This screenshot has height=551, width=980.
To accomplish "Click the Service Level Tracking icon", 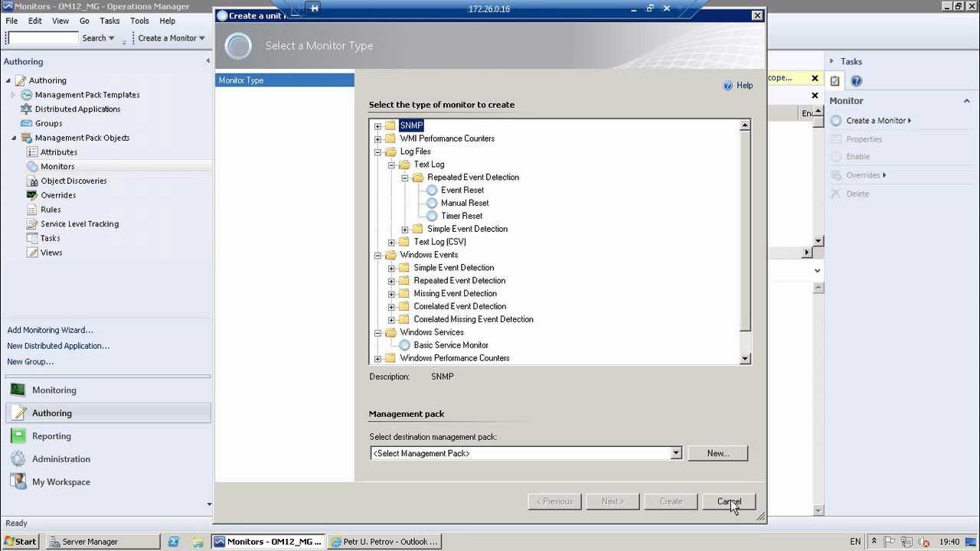I will (x=32, y=224).
